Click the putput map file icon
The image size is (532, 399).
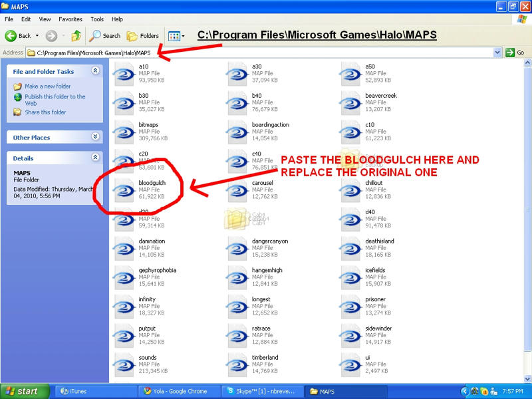(124, 336)
